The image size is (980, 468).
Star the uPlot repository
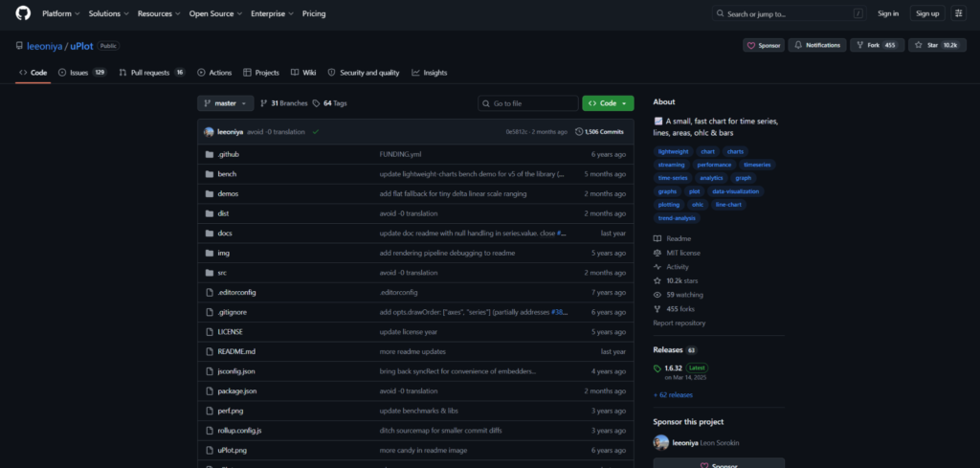937,46
